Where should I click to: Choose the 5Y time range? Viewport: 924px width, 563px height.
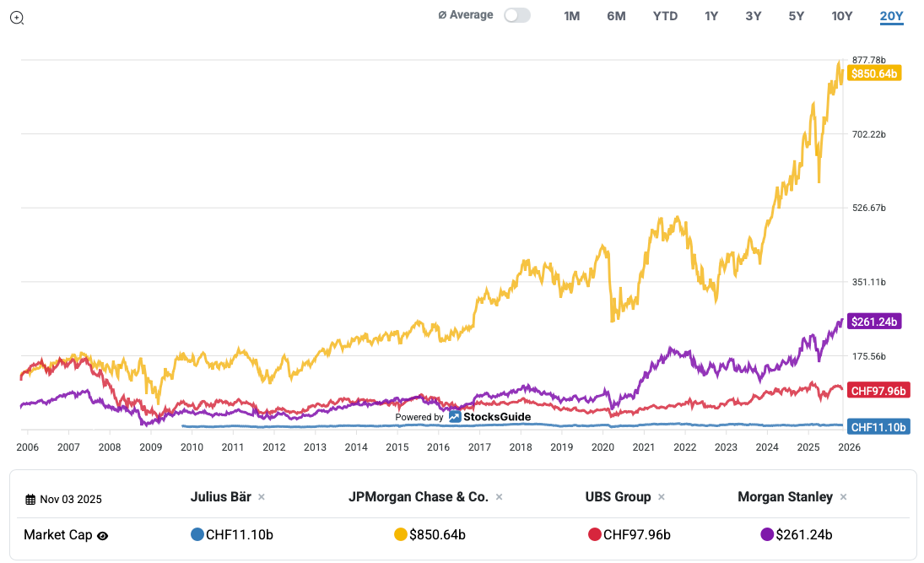click(796, 16)
